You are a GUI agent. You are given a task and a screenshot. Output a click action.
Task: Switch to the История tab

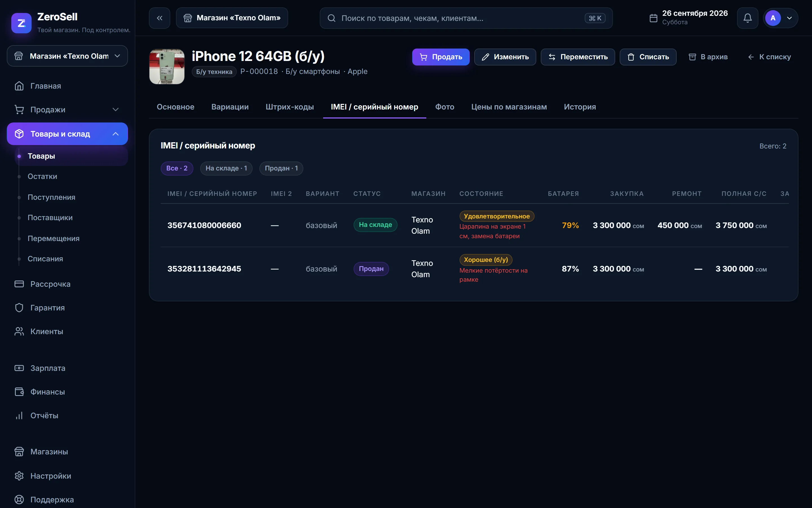pos(580,107)
